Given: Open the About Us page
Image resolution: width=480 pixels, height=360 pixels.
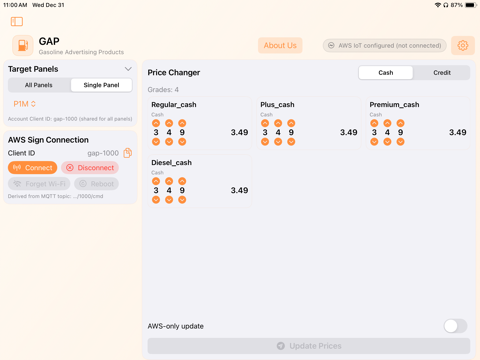Looking at the screenshot, I should pos(280,45).
